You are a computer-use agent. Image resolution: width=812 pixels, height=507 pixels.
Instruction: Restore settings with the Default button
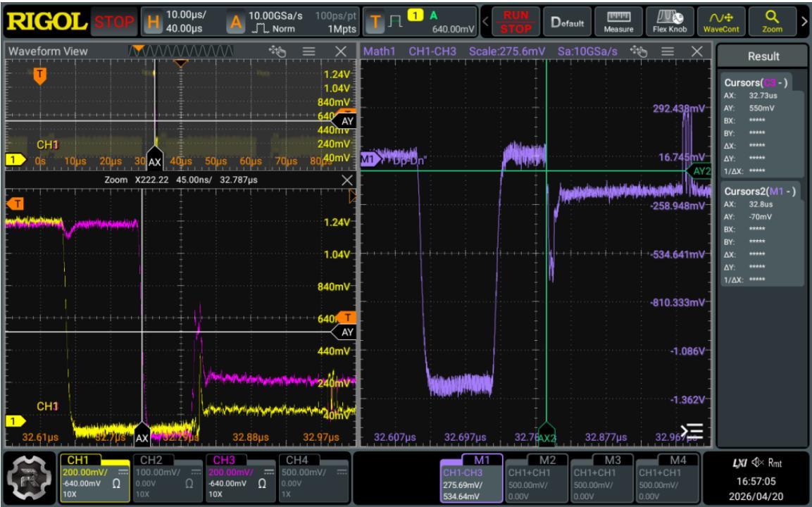(567, 23)
